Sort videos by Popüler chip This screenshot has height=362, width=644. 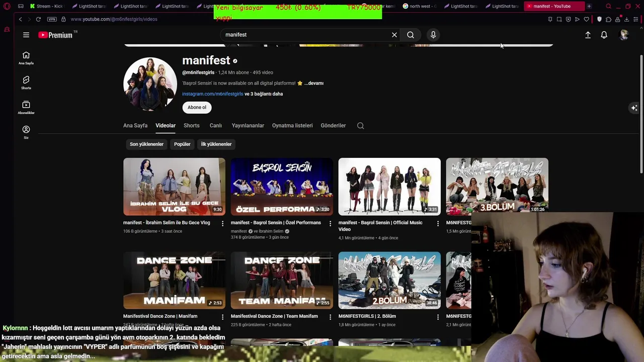coord(182,144)
